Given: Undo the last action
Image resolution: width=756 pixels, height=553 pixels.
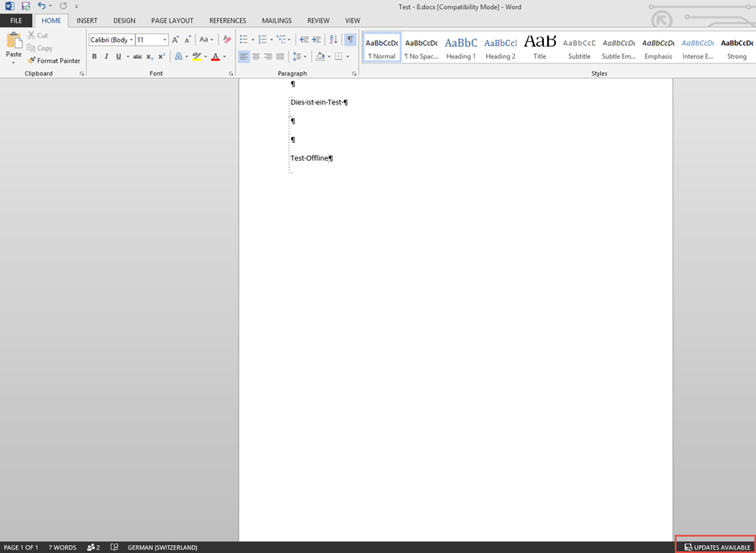Looking at the screenshot, I should [42, 6].
